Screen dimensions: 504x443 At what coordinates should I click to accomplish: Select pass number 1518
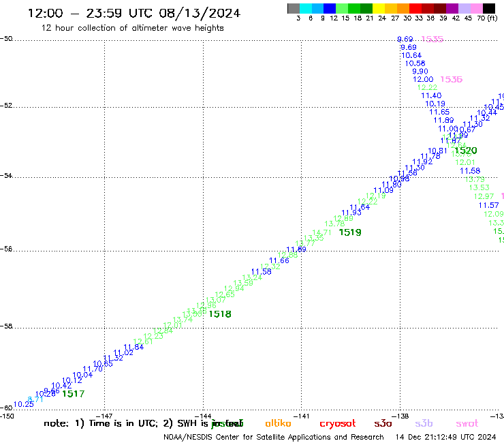[x=220, y=314]
